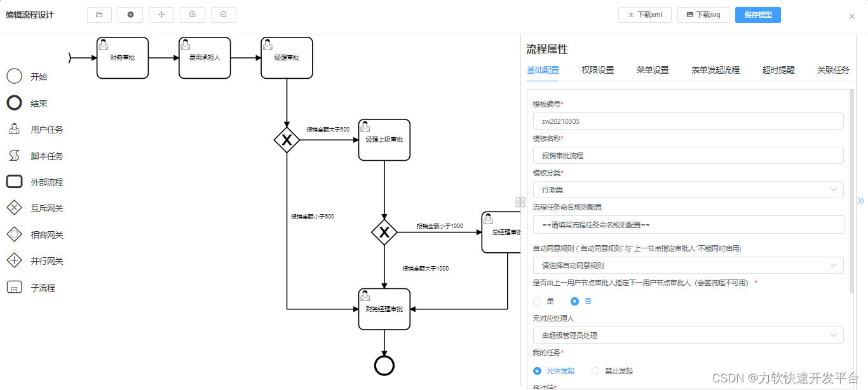
Task: Select the 并行网关 gateway tool
Action: pyautogui.click(x=14, y=260)
